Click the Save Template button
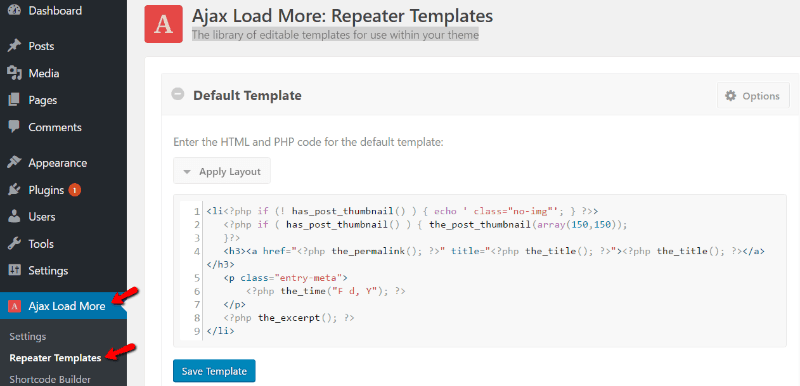The width and height of the screenshot is (800, 386). point(214,371)
